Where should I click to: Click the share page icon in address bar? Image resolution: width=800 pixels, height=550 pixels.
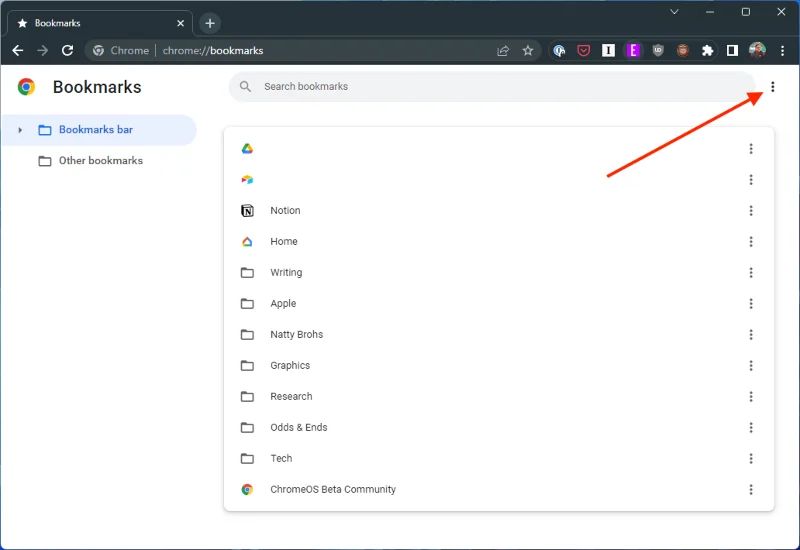click(503, 50)
